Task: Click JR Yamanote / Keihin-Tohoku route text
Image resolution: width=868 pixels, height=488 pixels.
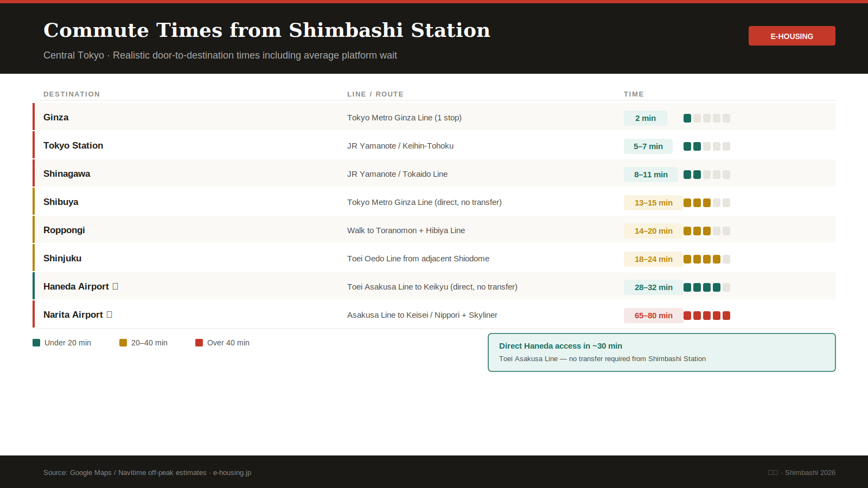Action: point(400,146)
